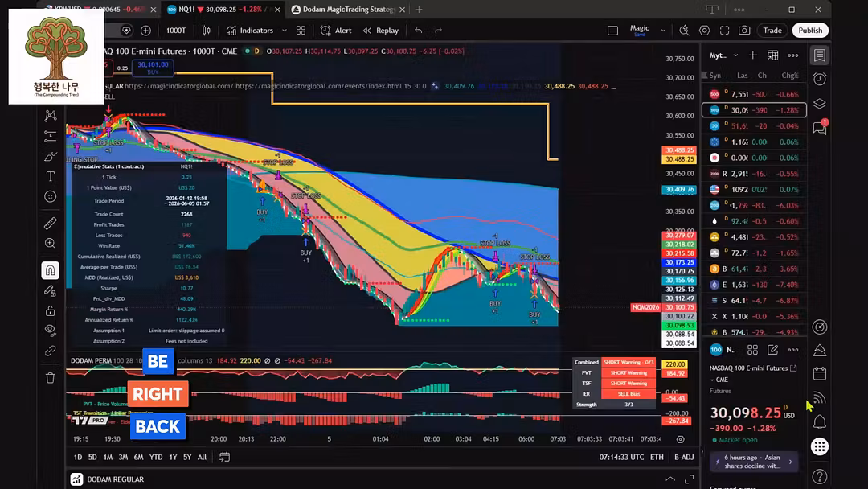Screen dimensions: 868x489
Task: Select the brush drawing tool
Action: point(51,156)
